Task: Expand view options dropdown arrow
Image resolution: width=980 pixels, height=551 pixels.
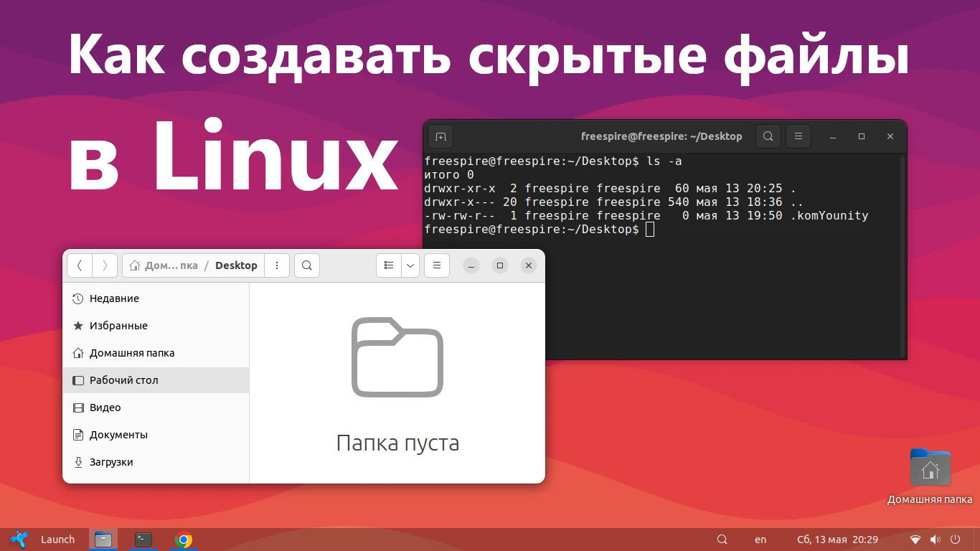Action: [x=410, y=265]
